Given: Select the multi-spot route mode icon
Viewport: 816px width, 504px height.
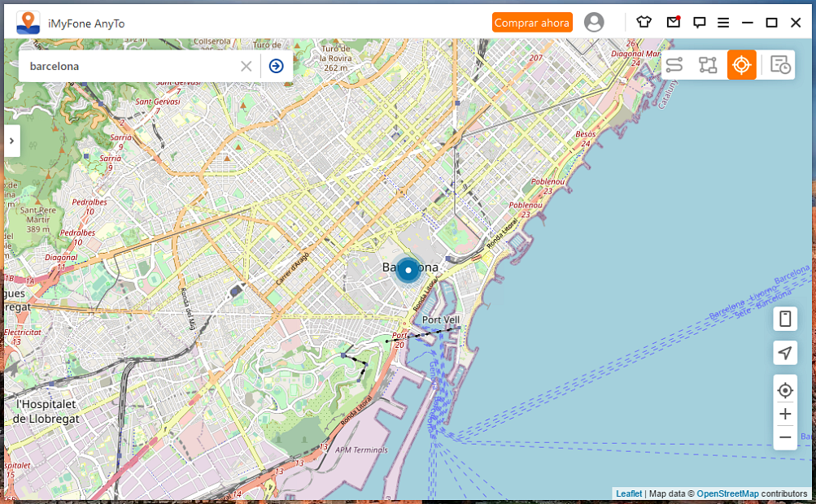Looking at the screenshot, I should point(708,65).
